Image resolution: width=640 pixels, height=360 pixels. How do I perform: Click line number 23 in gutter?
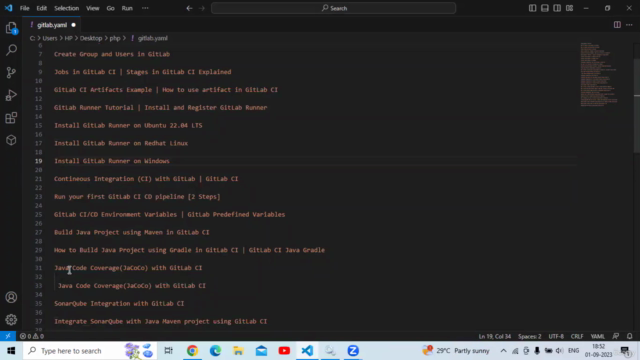pyautogui.click(x=38, y=197)
